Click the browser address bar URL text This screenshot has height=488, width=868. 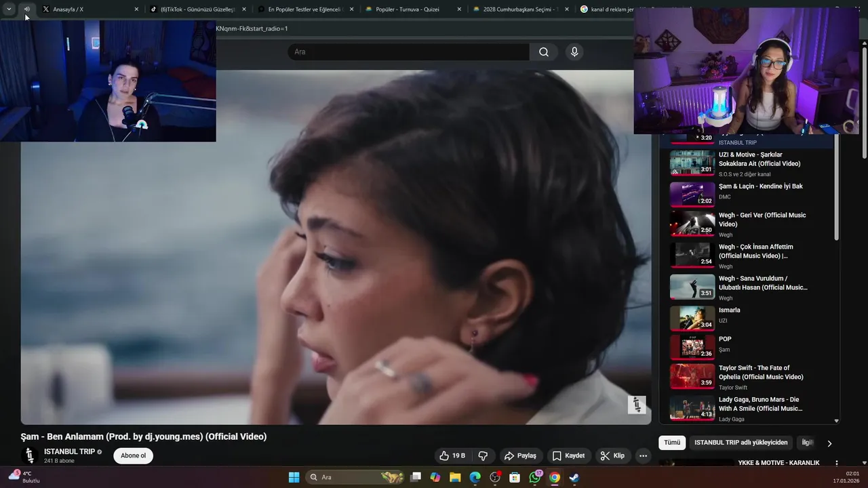tap(252, 28)
